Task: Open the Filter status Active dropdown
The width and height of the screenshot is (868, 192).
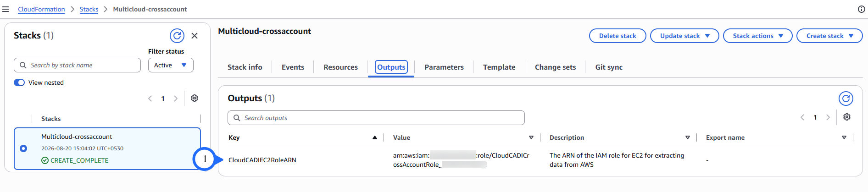Action: tap(171, 65)
